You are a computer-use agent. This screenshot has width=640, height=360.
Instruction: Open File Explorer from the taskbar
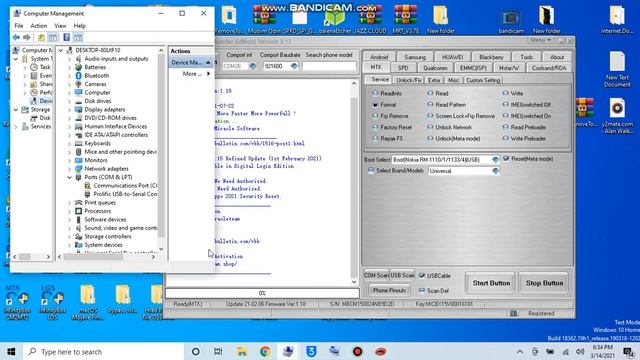(242, 351)
